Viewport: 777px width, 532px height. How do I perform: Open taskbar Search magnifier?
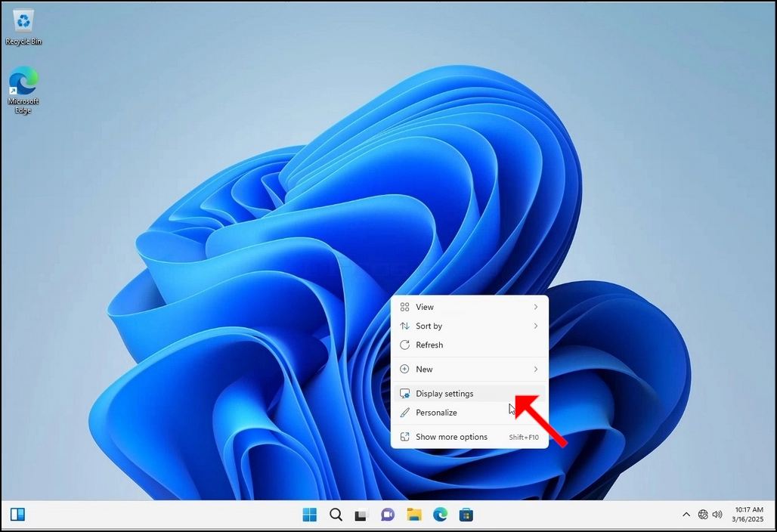336,515
